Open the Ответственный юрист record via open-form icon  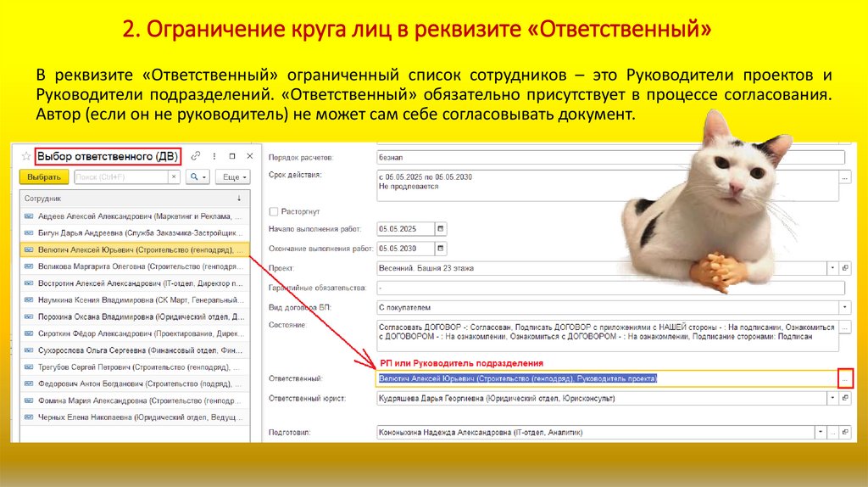(x=845, y=399)
